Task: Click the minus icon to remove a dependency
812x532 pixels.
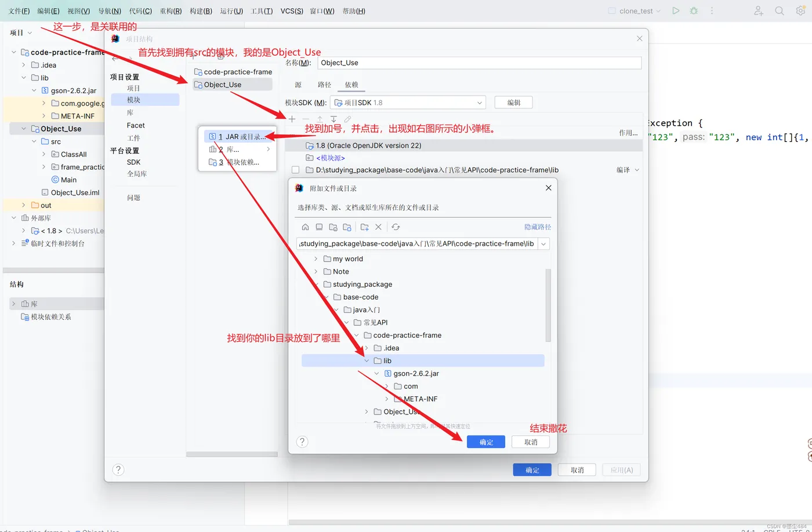Action: pos(306,119)
